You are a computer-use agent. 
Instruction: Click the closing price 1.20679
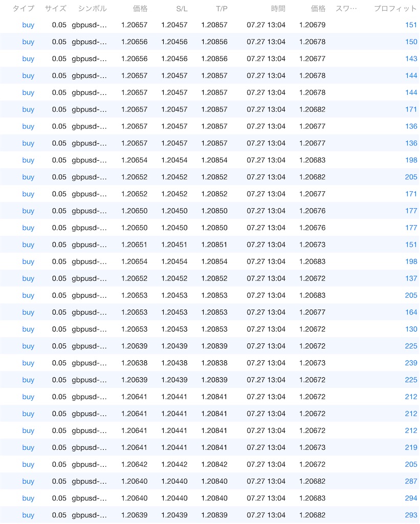312,25
